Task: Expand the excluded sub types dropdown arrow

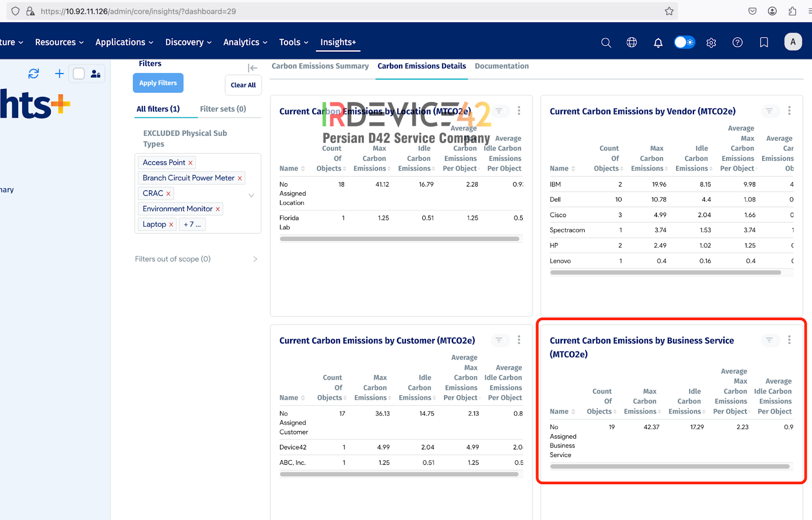Action: click(x=251, y=195)
